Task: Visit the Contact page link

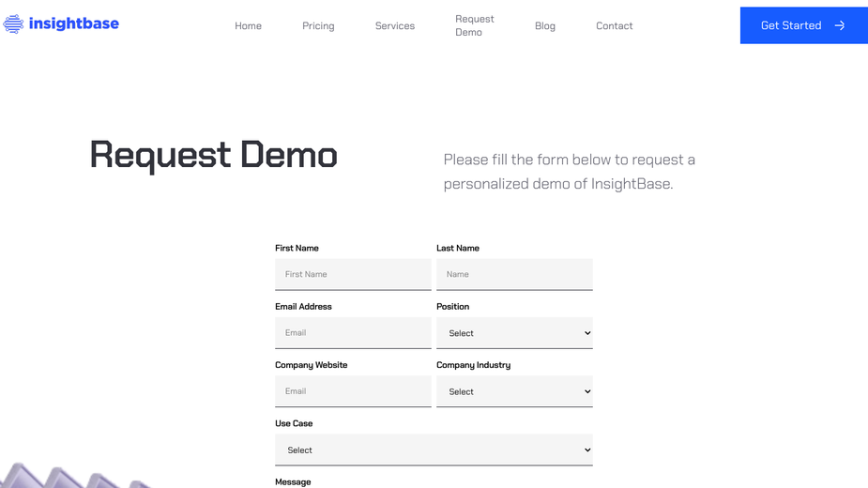Action: click(x=614, y=25)
